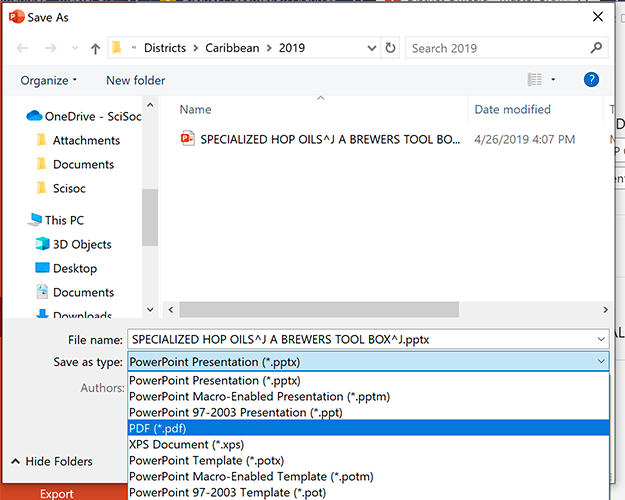Expand the address bar history dropdown

[371, 48]
